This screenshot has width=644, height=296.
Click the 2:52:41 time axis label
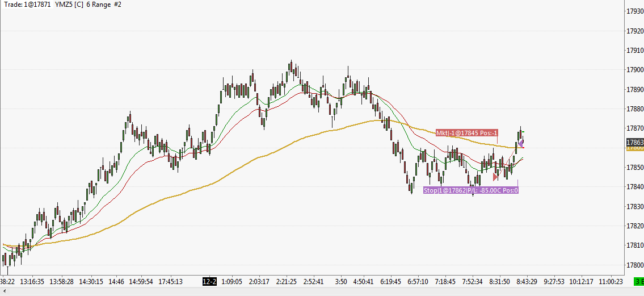313,282
